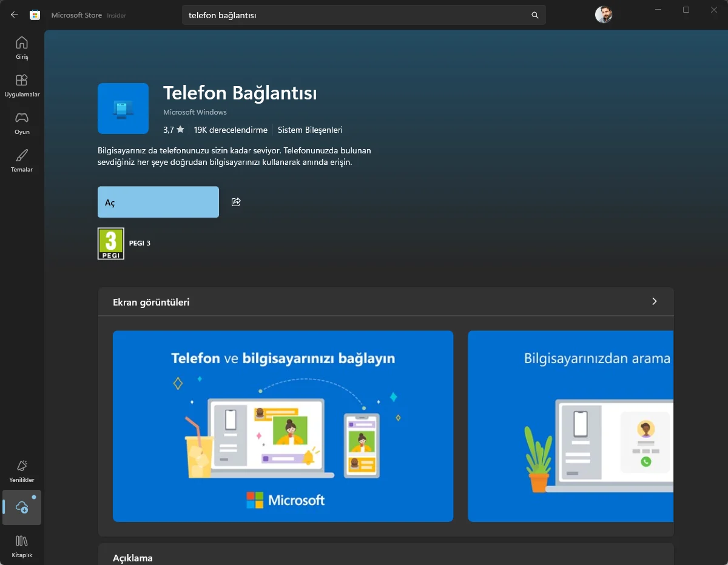Click the Insider label in title bar
The height and width of the screenshot is (565, 728).
[x=116, y=16]
